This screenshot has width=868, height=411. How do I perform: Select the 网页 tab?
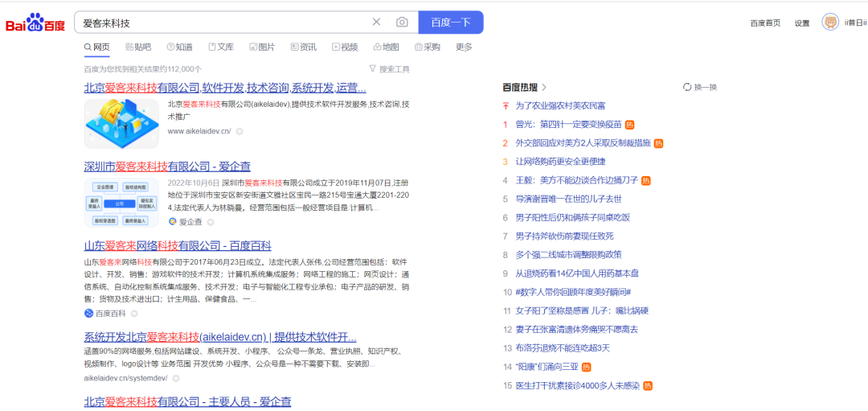(x=97, y=47)
